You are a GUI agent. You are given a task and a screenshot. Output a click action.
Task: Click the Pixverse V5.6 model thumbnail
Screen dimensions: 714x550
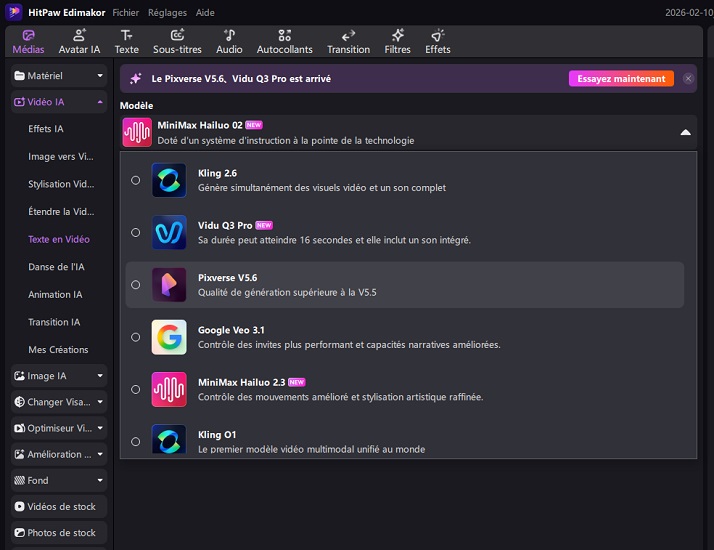[169, 285]
